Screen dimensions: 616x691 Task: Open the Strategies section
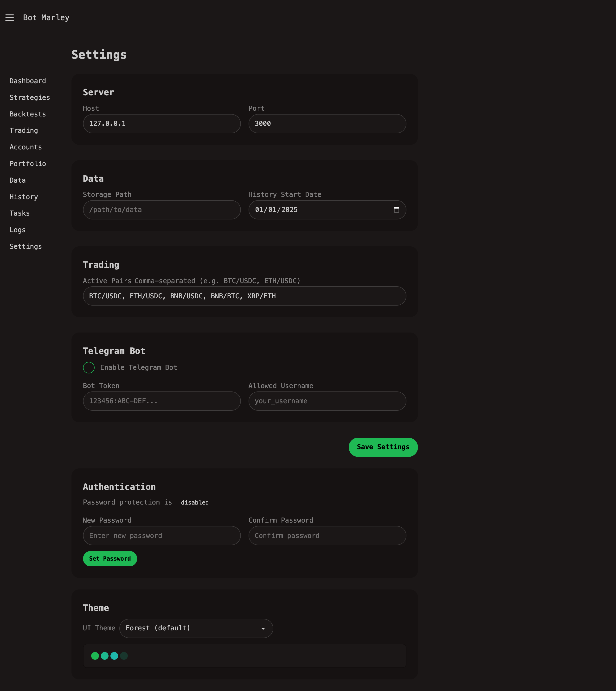pyautogui.click(x=30, y=97)
